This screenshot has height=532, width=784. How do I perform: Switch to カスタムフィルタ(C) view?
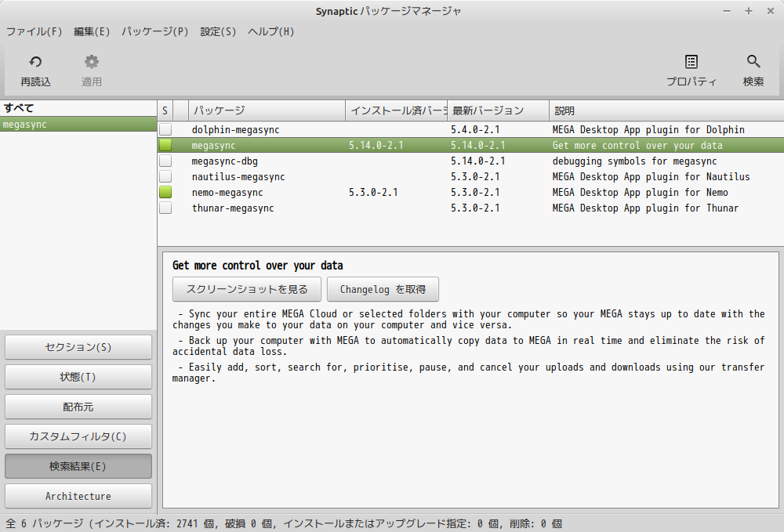coord(78,436)
